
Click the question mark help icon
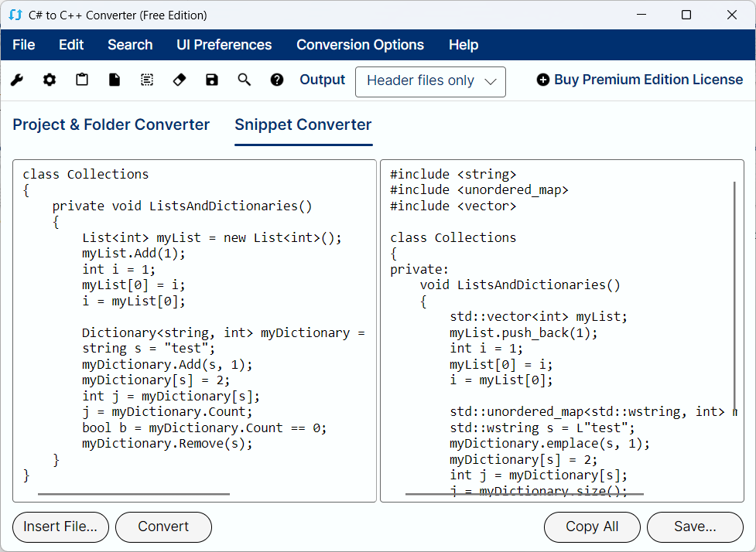point(277,80)
